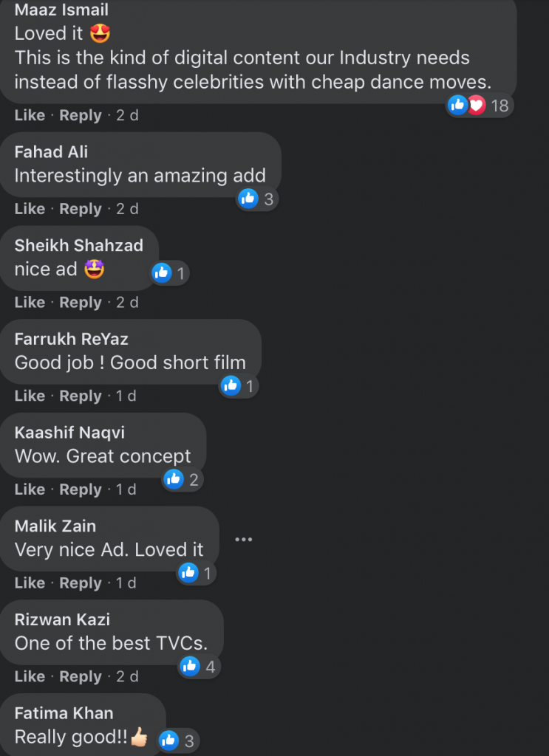The height and width of the screenshot is (756, 549).
Task: Click the thumbs-up reaction on Fatima Khan's comment
Action: click(169, 740)
